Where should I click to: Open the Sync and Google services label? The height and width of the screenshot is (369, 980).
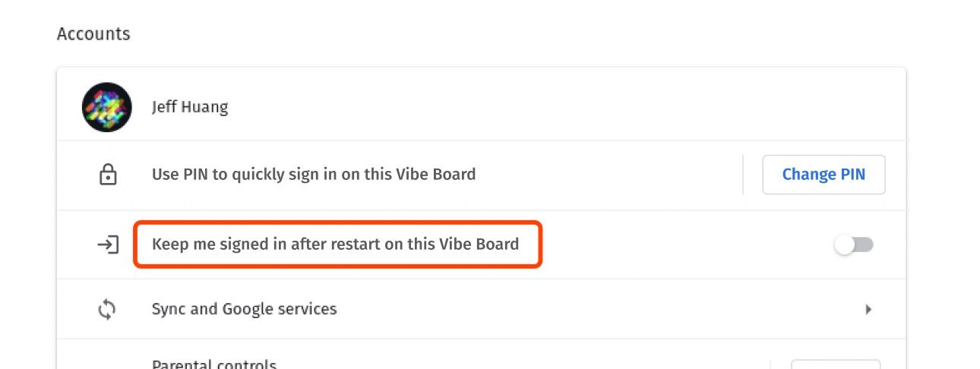point(244,309)
